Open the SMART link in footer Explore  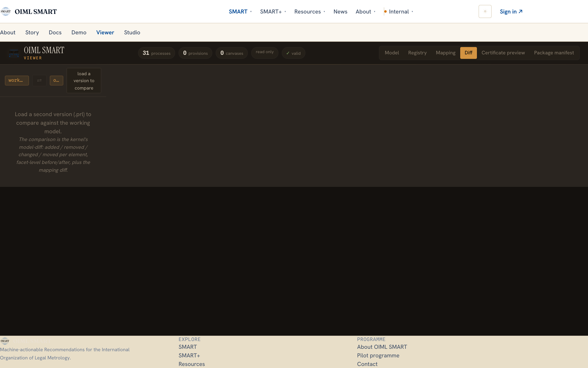188,347
